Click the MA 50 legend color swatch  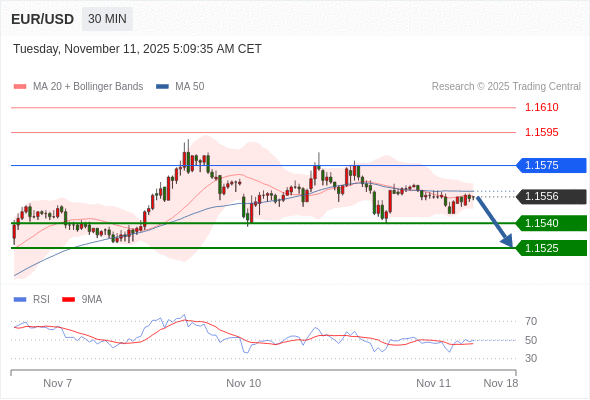point(162,87)
